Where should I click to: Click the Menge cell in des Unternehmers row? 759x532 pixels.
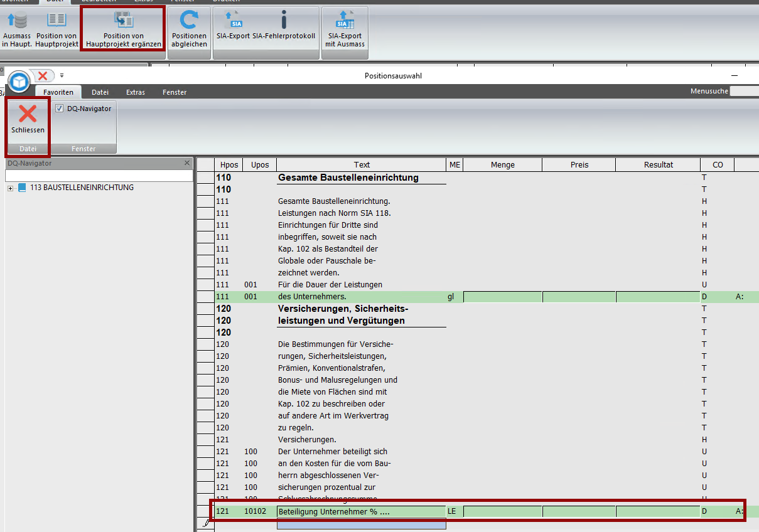(x=503, y=297)
